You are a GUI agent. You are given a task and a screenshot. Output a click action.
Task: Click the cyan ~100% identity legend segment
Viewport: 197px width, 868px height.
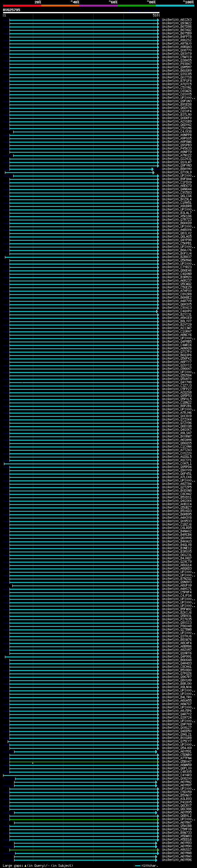175,6
